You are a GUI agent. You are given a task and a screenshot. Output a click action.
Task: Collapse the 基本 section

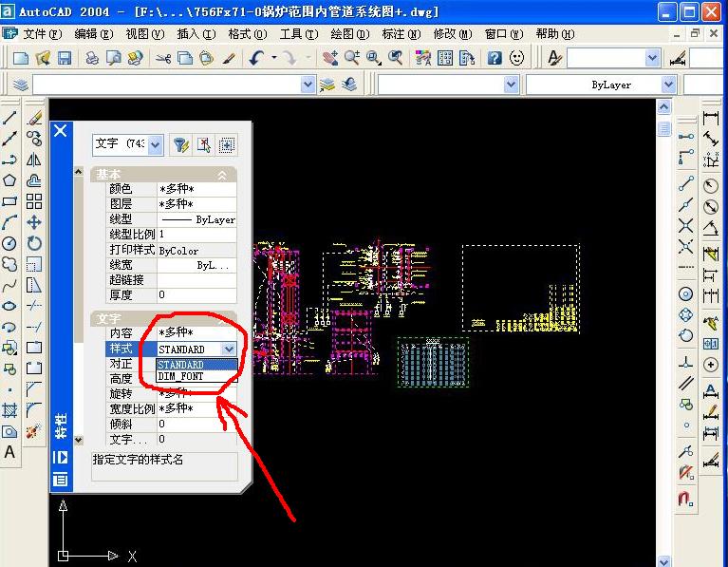coord(222,175)
